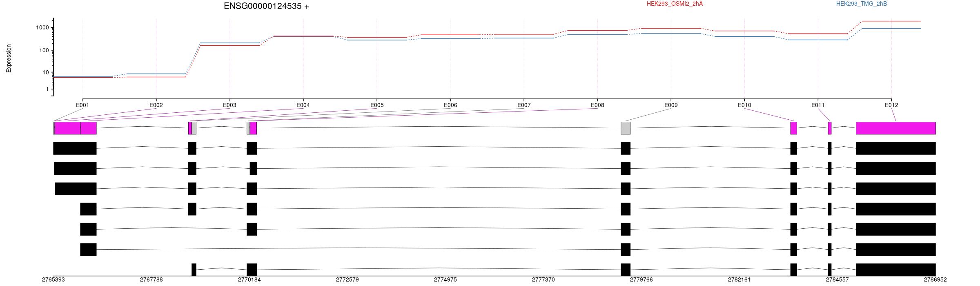The width and height of the screenshot is (980, 286).
Task: Click exon label E002
Action: 156,105
